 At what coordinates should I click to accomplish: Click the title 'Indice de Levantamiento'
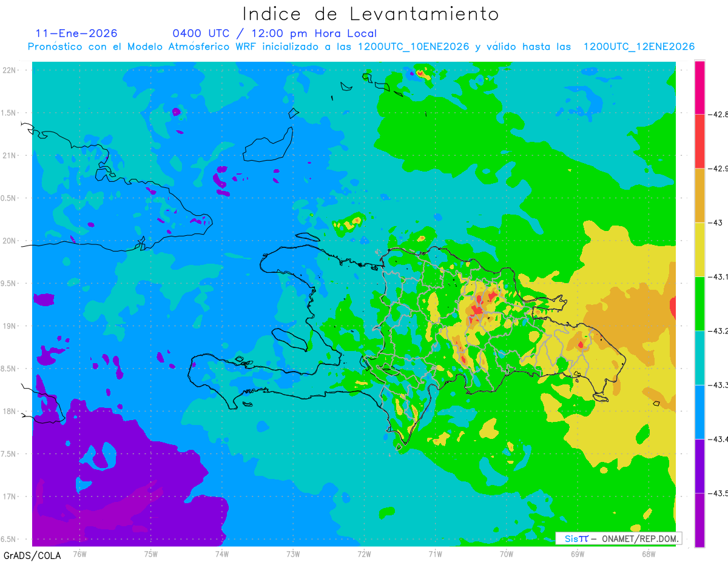371,14
